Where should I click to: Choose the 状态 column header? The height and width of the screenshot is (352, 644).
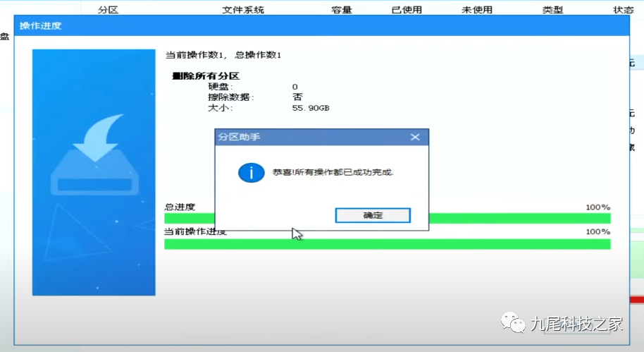[x=624, y=11]
